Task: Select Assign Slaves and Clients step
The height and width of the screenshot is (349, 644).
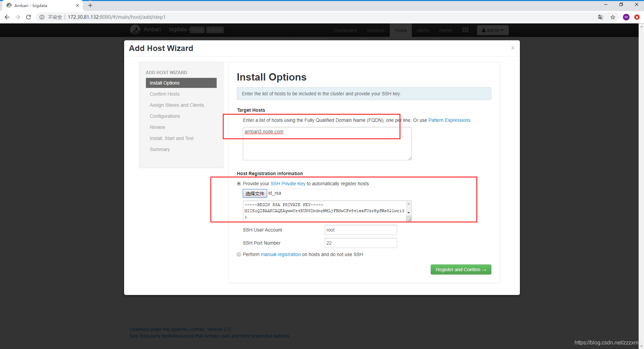Action: coord(181,105)
